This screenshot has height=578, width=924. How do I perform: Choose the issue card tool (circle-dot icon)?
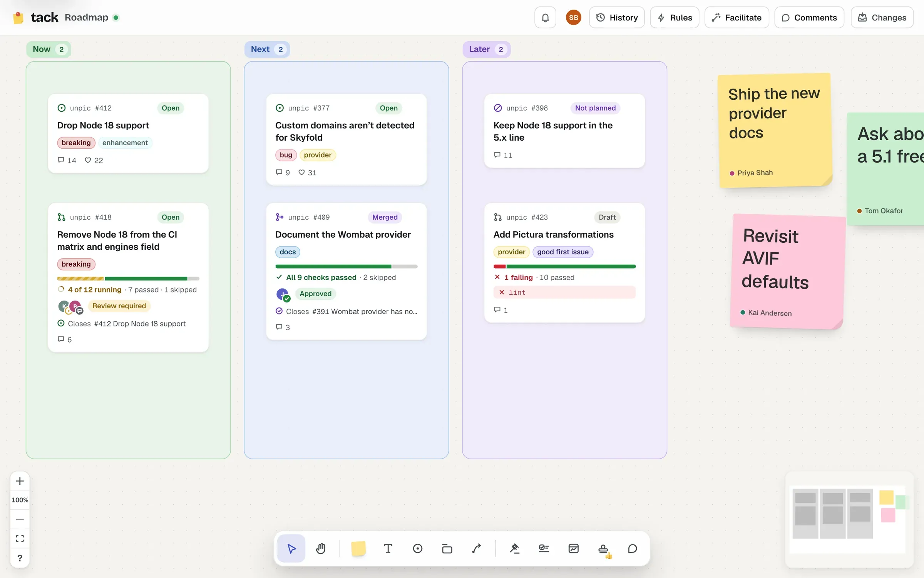(418, 548)
